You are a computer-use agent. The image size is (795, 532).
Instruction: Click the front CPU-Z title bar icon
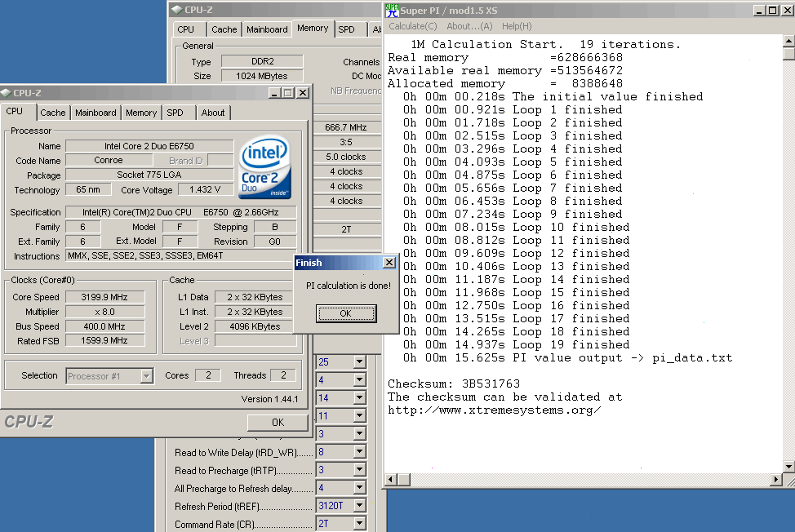tap(6, 93)
